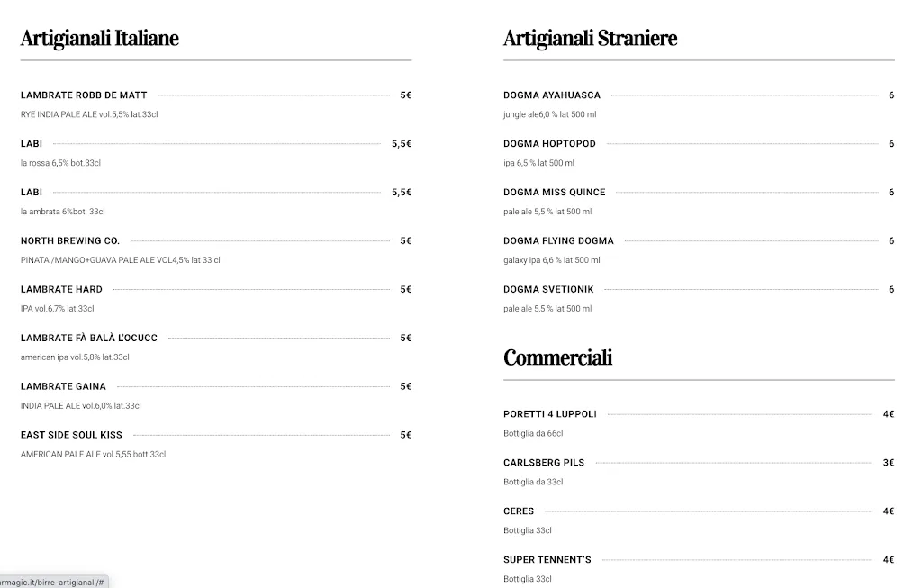Click the Carlsberg Pils price
This screenshot has height=588, width=922.
(x=888, y=462)
